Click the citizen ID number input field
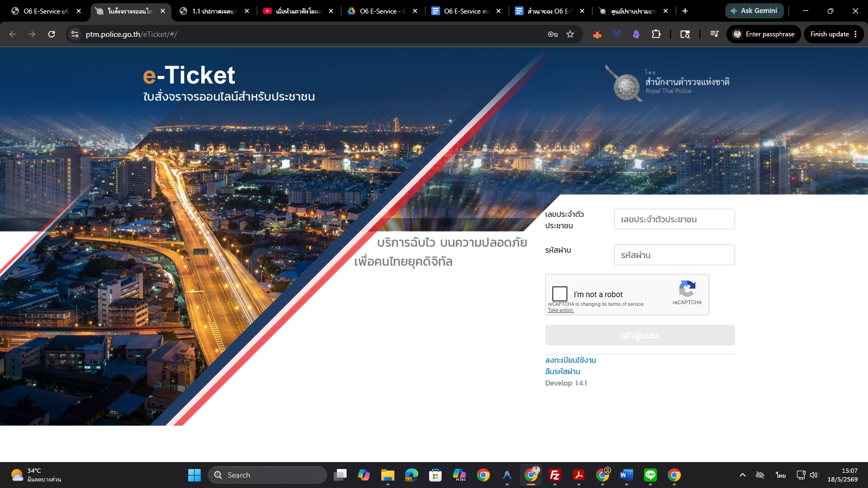 tap(674, 219)
